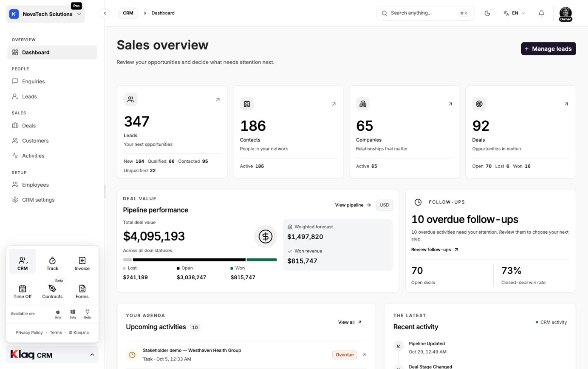Focus the Search anything field
The height and width of the screenshot is (369, 588).
(x=425, y=13)
